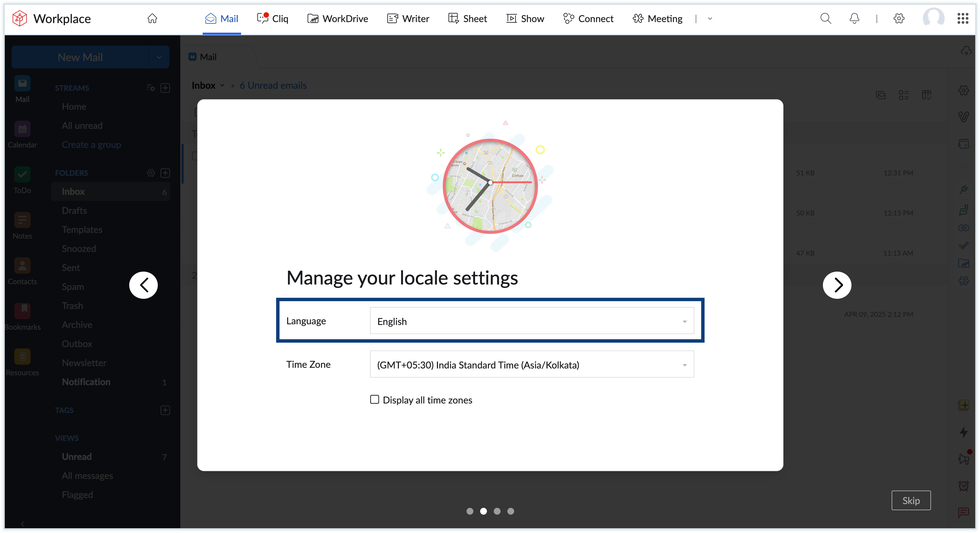
Task: Advance carousel with right arrow control
Action: coord(837,285)
